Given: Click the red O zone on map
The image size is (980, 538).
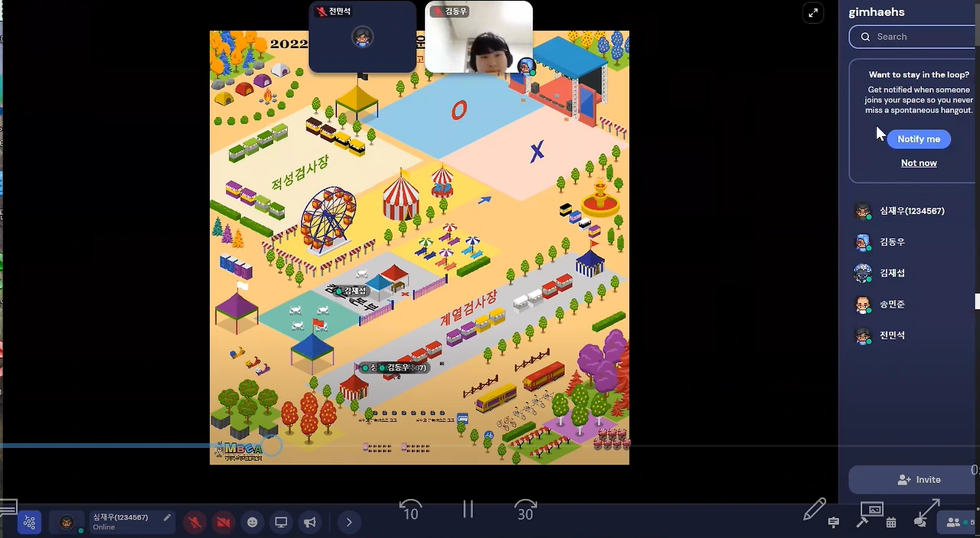Looking at the screenshot, I should (x=459, y=111).
